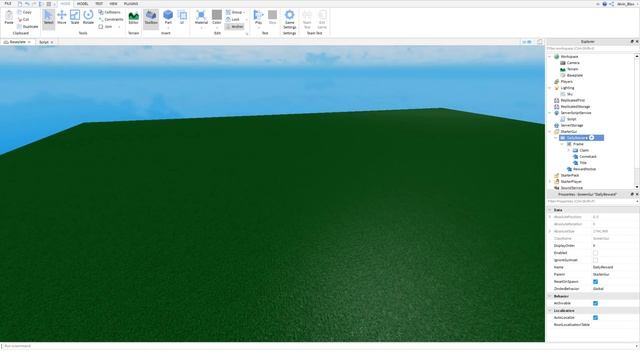Collapse the StarterGui node

pos(550,131)
